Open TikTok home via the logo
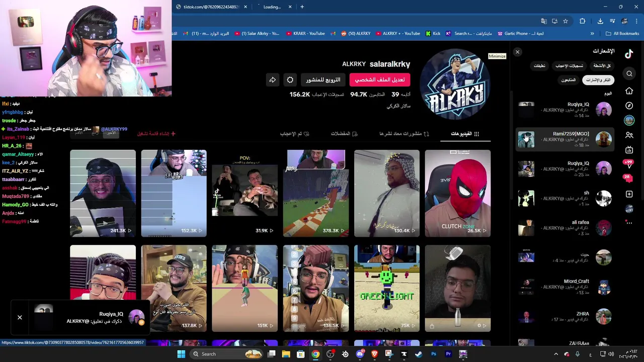 (x=629, y=54)
